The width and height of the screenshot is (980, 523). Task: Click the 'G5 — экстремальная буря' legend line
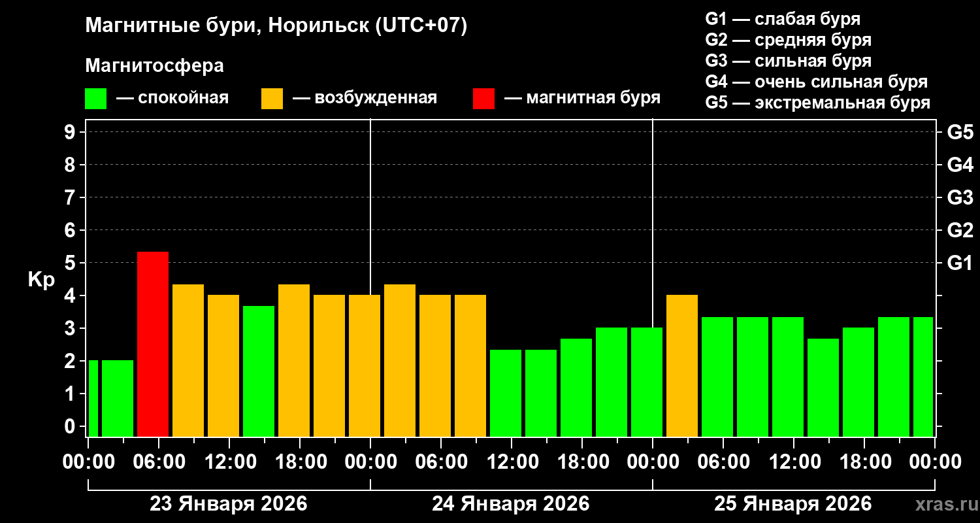tap(817, 103)
